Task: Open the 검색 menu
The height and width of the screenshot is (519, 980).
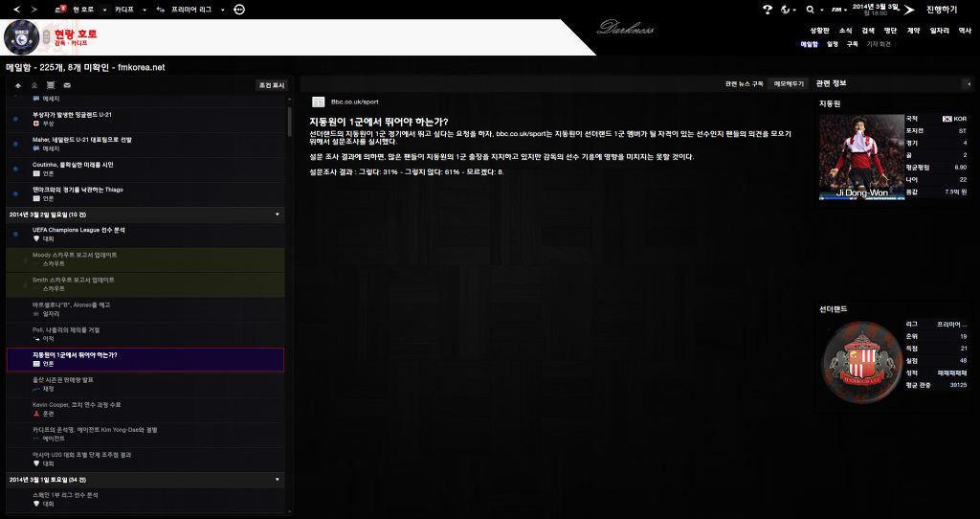Action: (867, 30)
